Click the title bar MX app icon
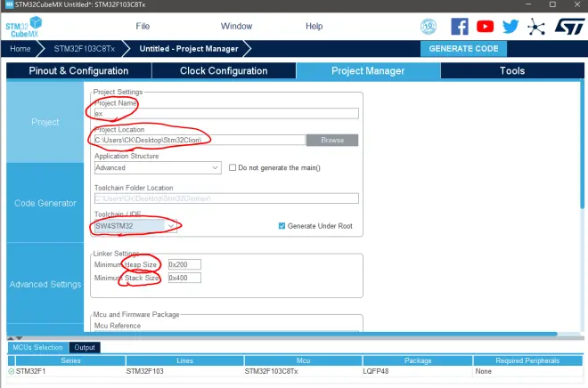Viewport: 588px width, 388px height. point(10,4)
